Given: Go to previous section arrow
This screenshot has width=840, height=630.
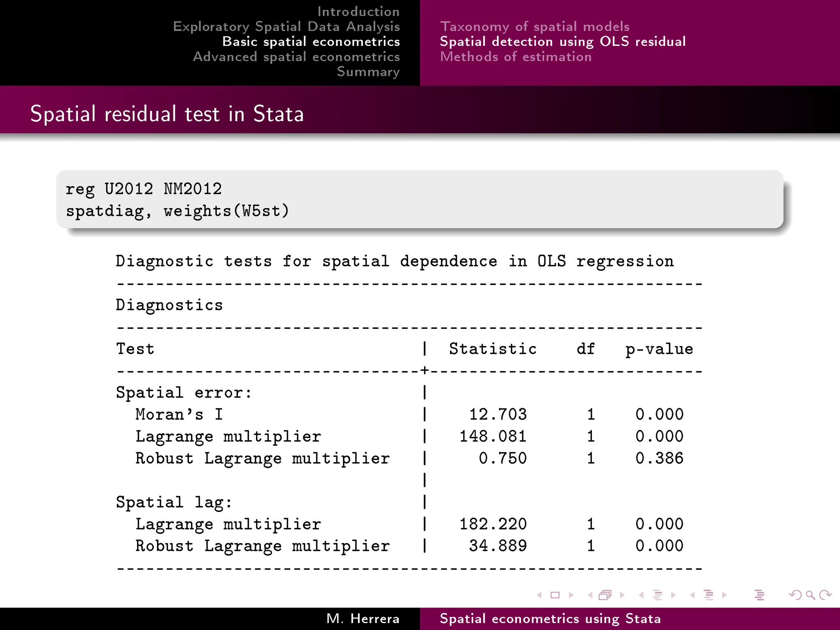Looking at the screenshot, I should coord(692,595).
